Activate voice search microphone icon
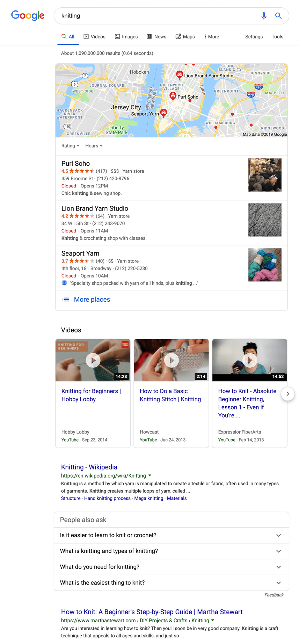Viewport: 299px width, 644px height. 264,16
